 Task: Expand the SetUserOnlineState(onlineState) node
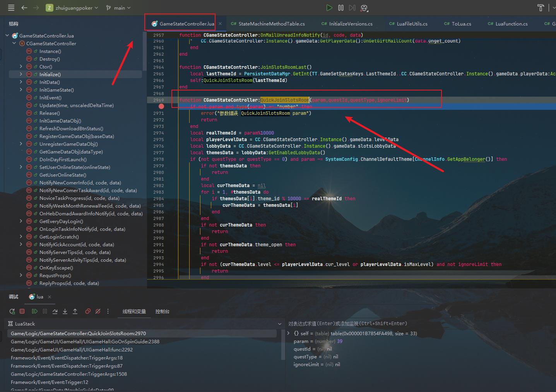21,167
